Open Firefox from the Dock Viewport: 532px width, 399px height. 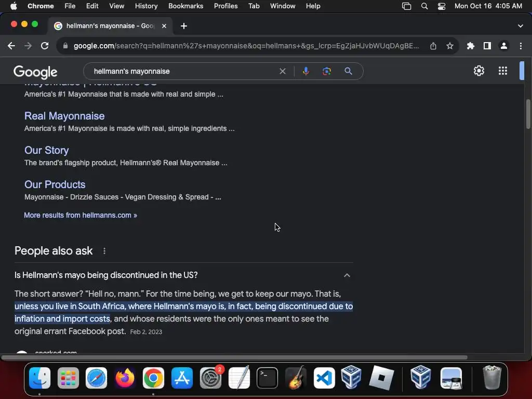pyautogui.click(x=125, y=378)
